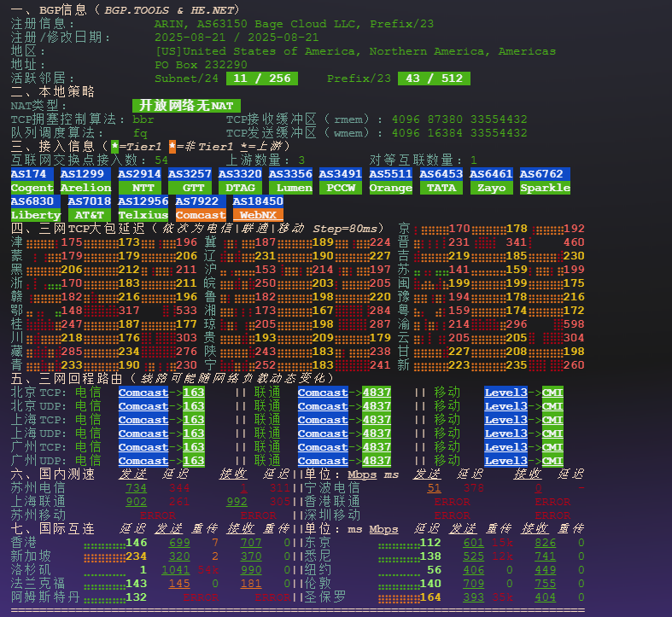Click 法兰克福 receive speed 181
This screenshot has width=672, height=617.
click(251, 584)
